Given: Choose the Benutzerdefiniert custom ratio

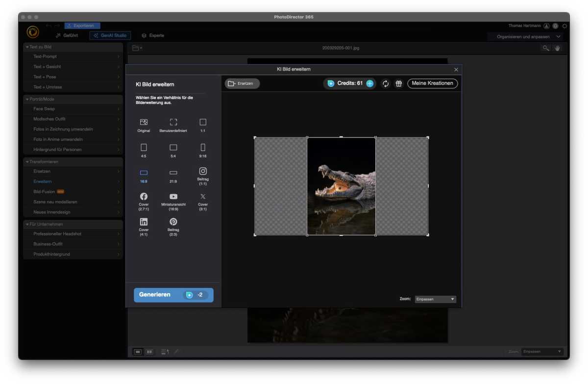Looking at the screenshot, I should tap(173, 126).
